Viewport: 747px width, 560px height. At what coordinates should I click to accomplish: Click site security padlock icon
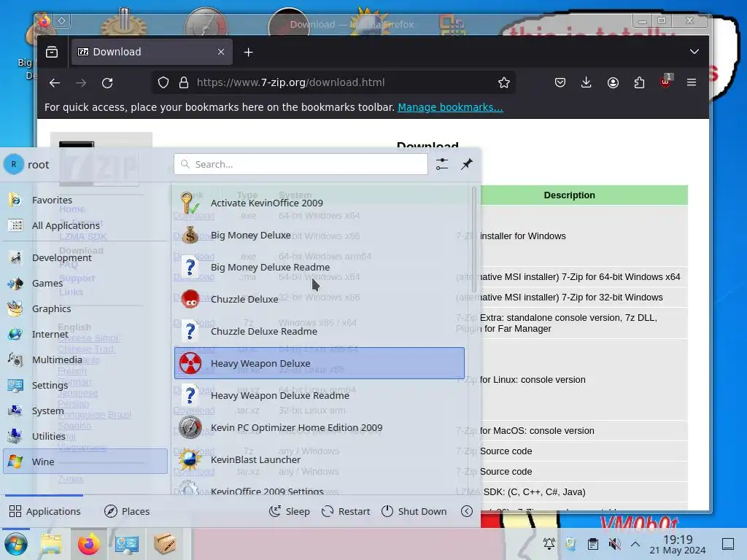[183, 83]
